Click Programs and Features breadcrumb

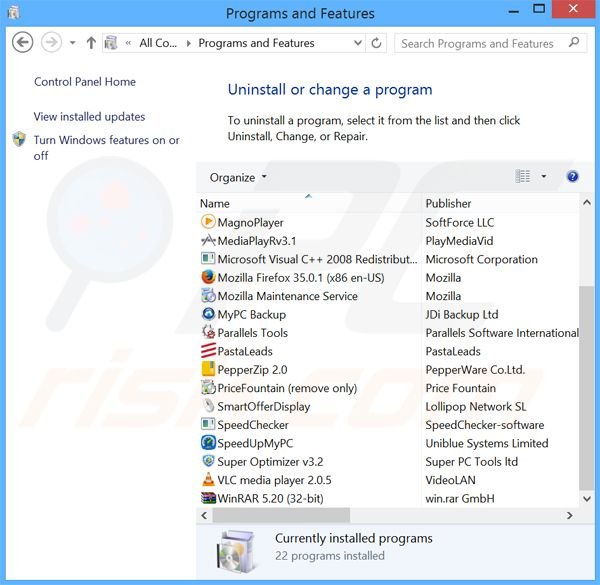[256, 43]
